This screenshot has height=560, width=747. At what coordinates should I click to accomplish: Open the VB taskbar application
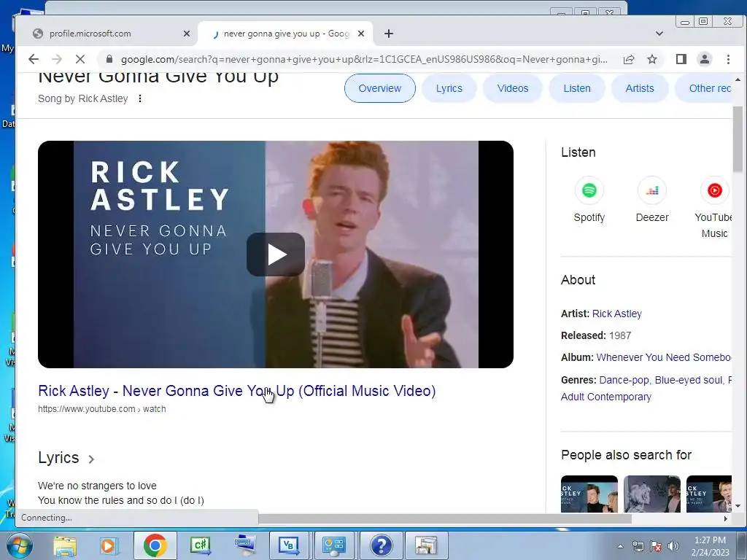point(289,545)
